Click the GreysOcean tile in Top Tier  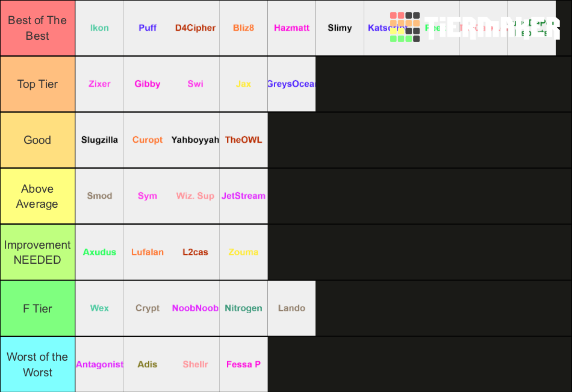pyautogui.click(x=291, y=84)
